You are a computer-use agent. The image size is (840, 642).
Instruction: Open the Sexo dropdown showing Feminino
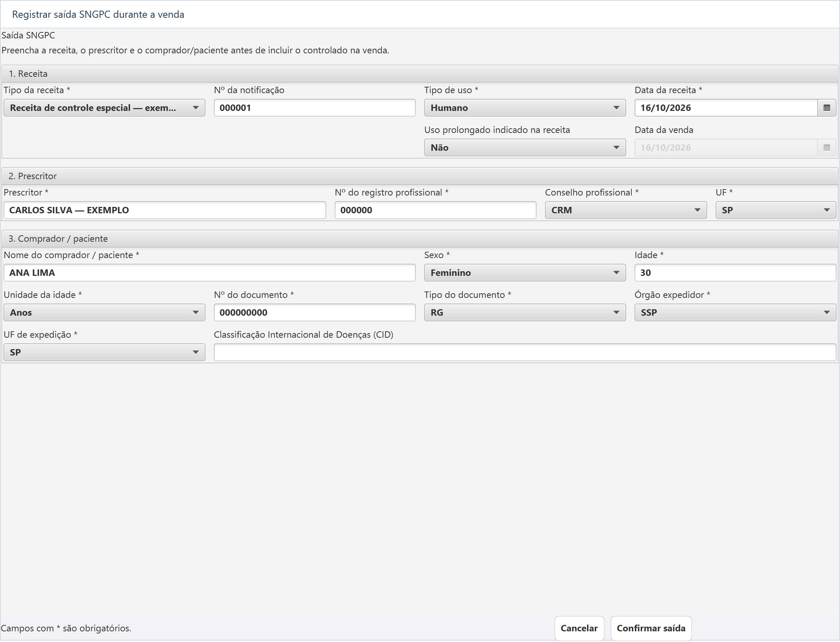524,273
